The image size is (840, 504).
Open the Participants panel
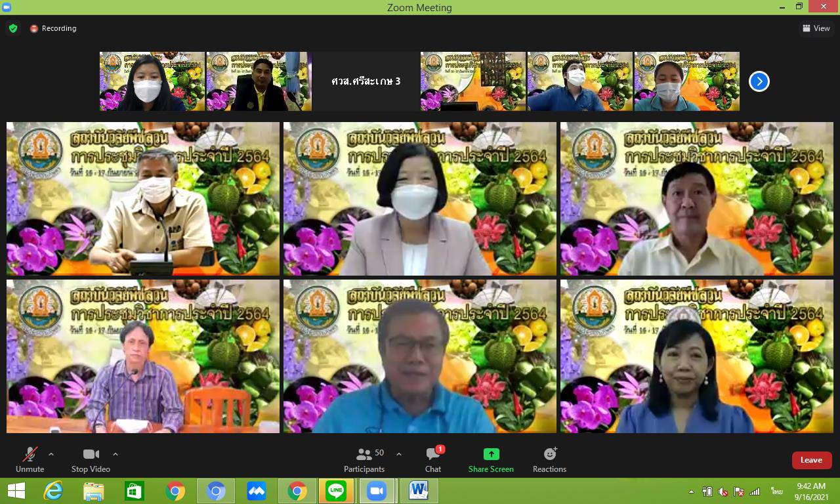[364, 460]
